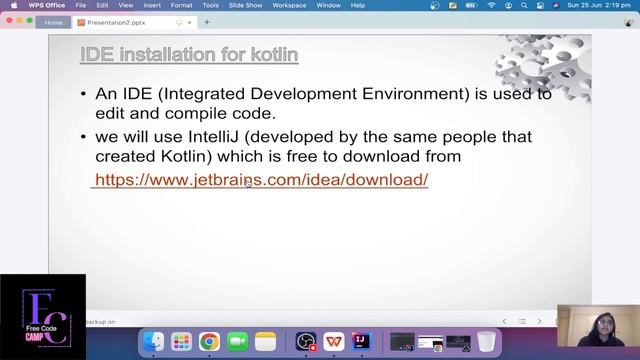Image resolution: width=640 pixels, height=360 pixels.
Task: Open Notes app from the dock
Action: (x=265, y=341)
